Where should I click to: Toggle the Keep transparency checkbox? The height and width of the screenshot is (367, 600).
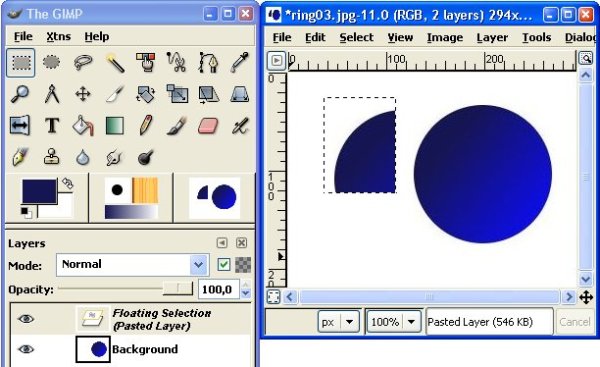coord(223,264)
